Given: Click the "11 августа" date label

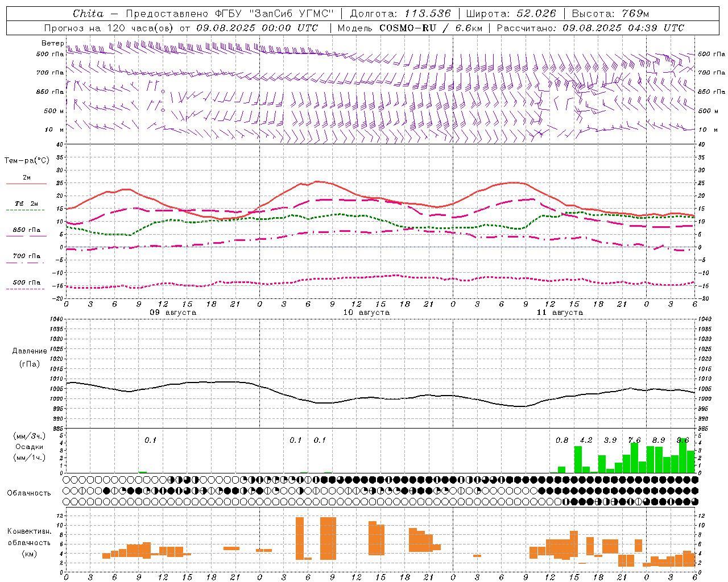Looking at the screenshot, I should [560, 313].
